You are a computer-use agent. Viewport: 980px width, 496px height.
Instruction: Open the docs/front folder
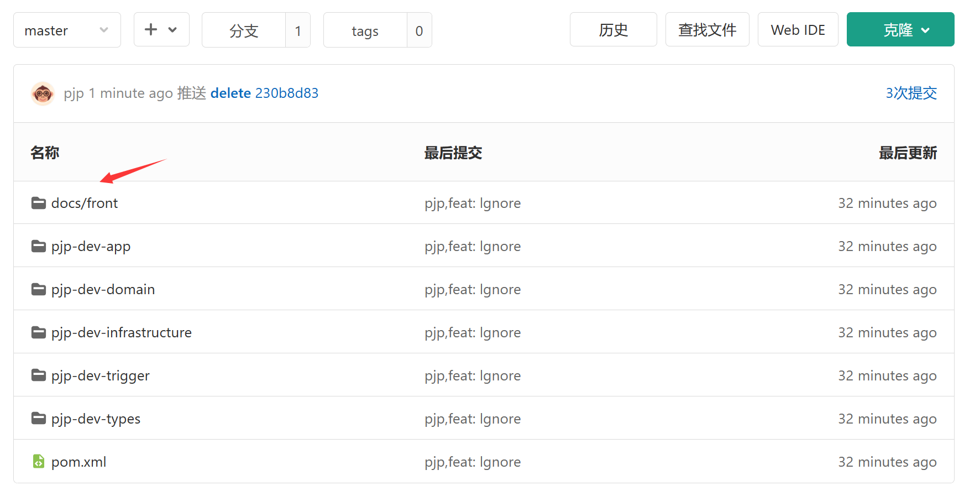coord(85,203)
